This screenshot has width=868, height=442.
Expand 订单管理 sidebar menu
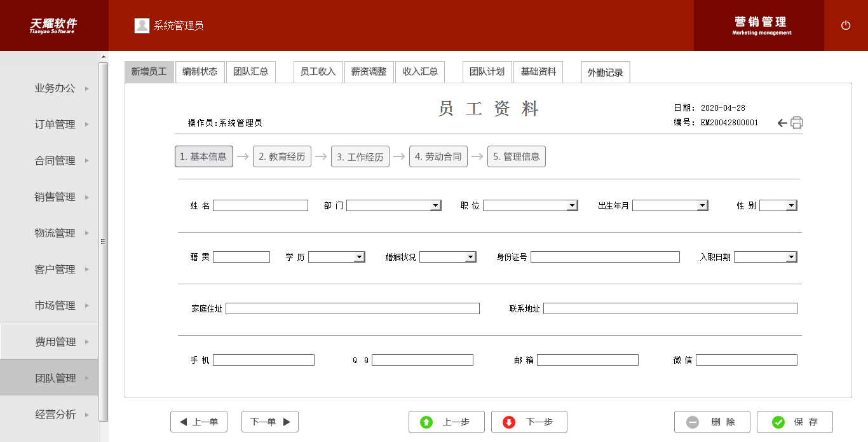(x=49, y=125)
